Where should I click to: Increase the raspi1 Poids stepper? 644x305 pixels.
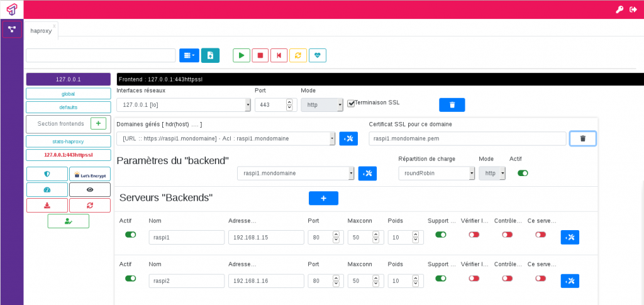pos(416,235)
